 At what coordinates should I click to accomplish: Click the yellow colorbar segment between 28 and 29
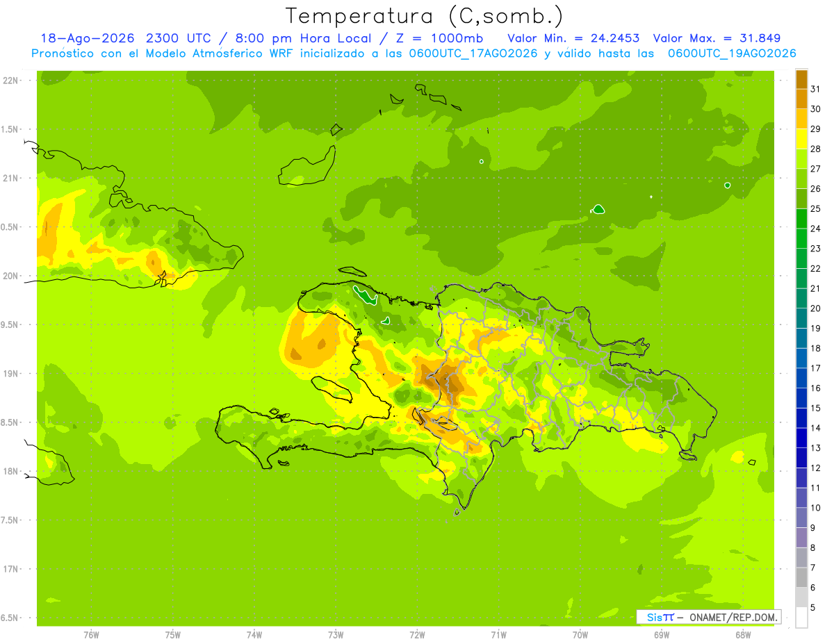801,139
